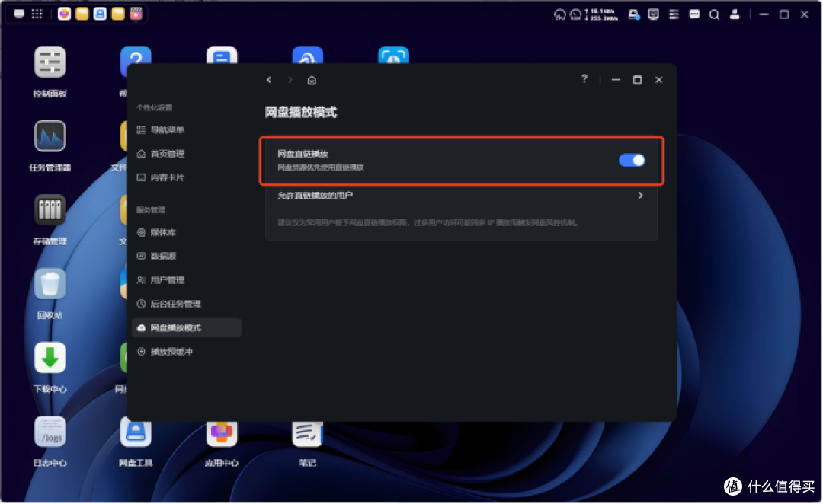This screenshot has height=504, width=823.
Task: Click the RAM gauge in the top bar
Action: coord(576,14)
